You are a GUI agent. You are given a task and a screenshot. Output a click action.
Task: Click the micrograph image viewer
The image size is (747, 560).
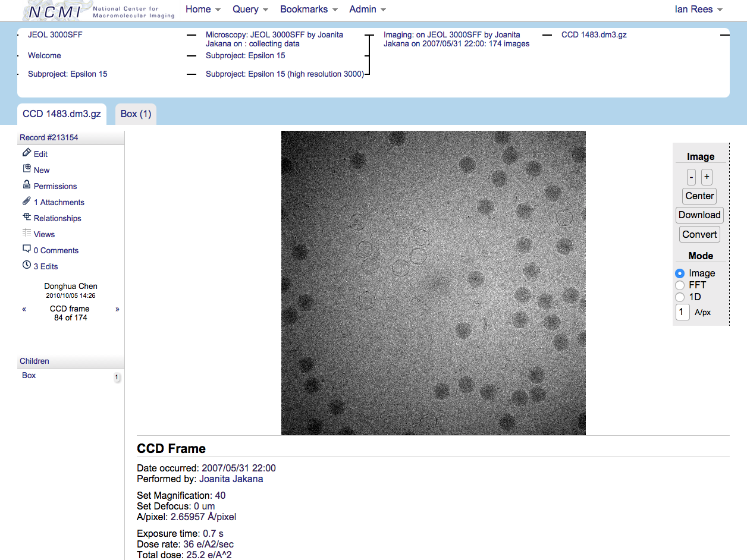(x=434, y=283)
